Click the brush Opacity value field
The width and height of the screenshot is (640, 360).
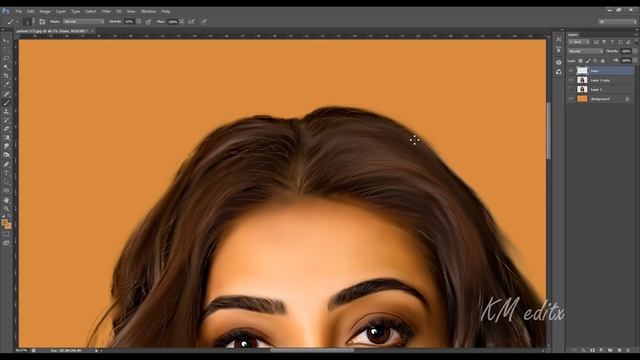point(130,22)
